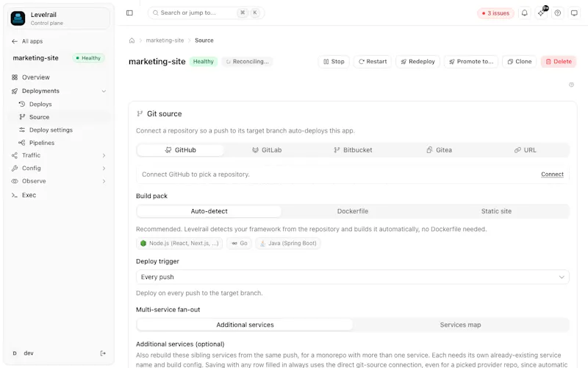Stop the marketing-site app
Image resolution: width=588 pixels, height=368 pixels.
(x=334, y=62)
